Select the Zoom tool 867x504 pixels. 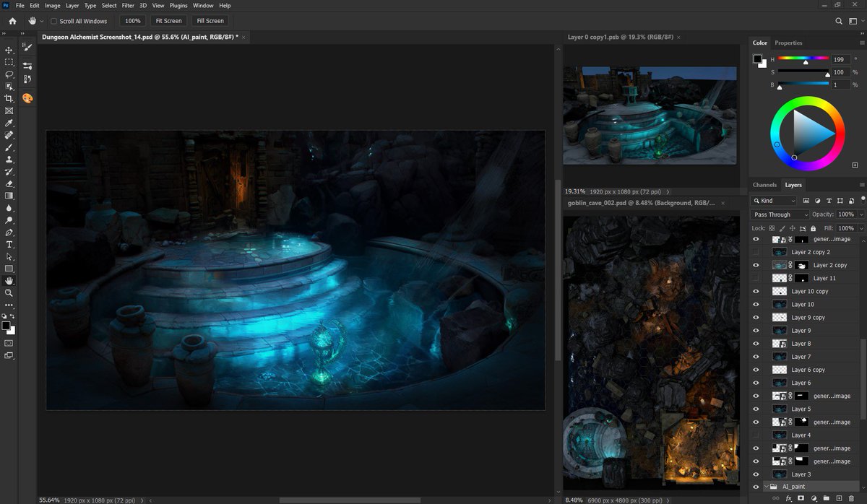point(9,293)
